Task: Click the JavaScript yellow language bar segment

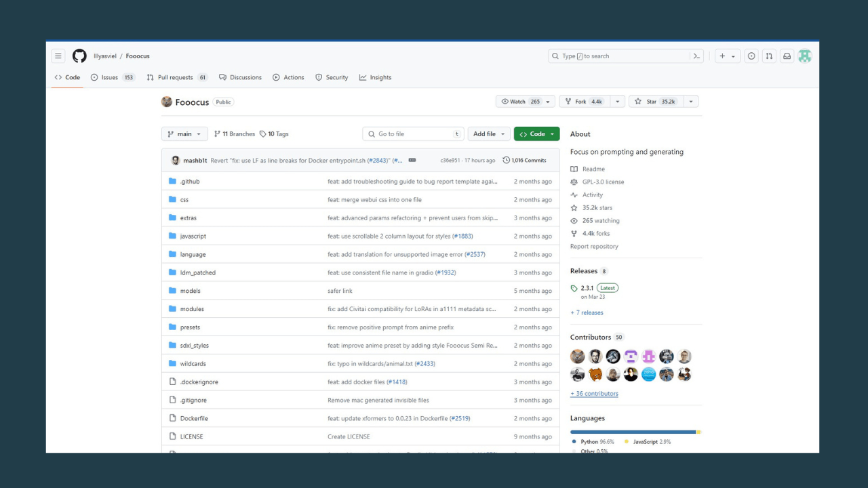Action: pyautogui.click(x=698, y=432)
